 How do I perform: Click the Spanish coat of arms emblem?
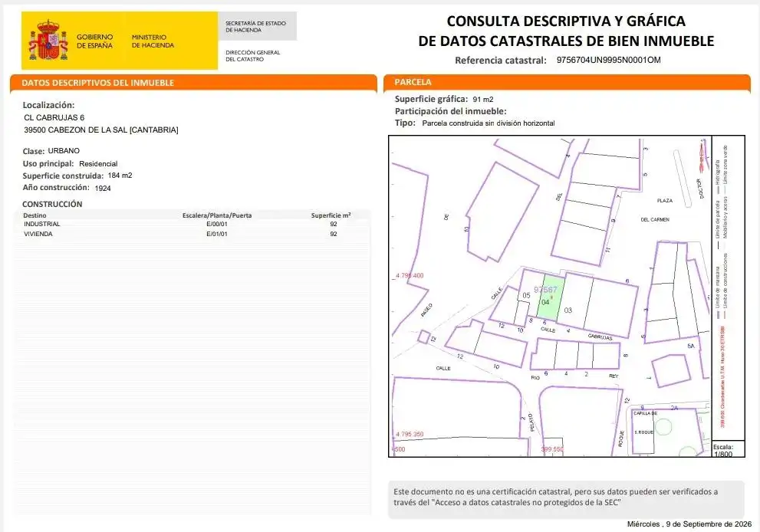(48, 40)
